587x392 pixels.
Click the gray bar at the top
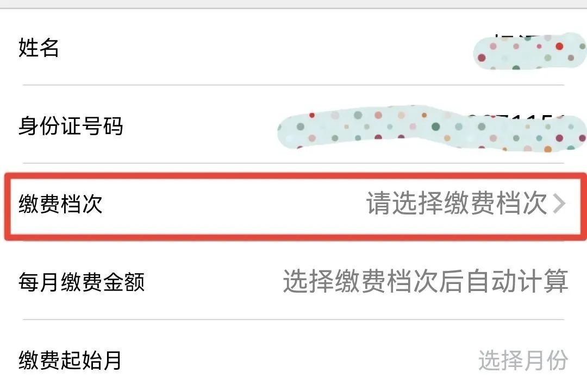(293, 4)
